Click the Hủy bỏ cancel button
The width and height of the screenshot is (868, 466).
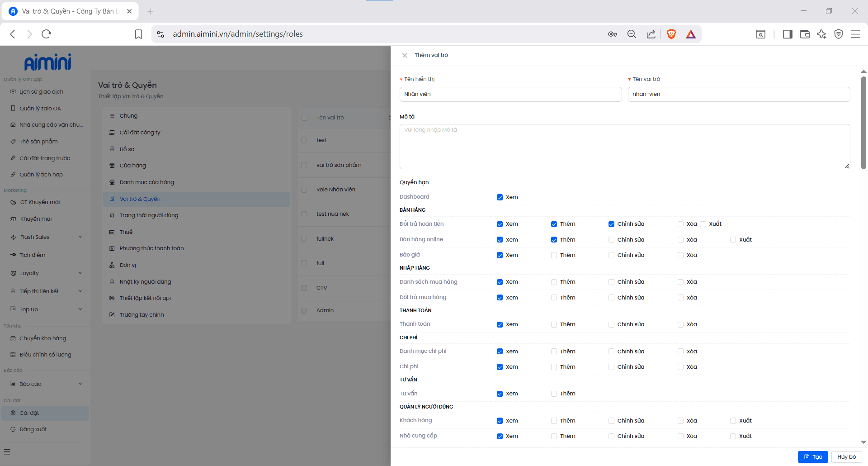tap(846, 457)
